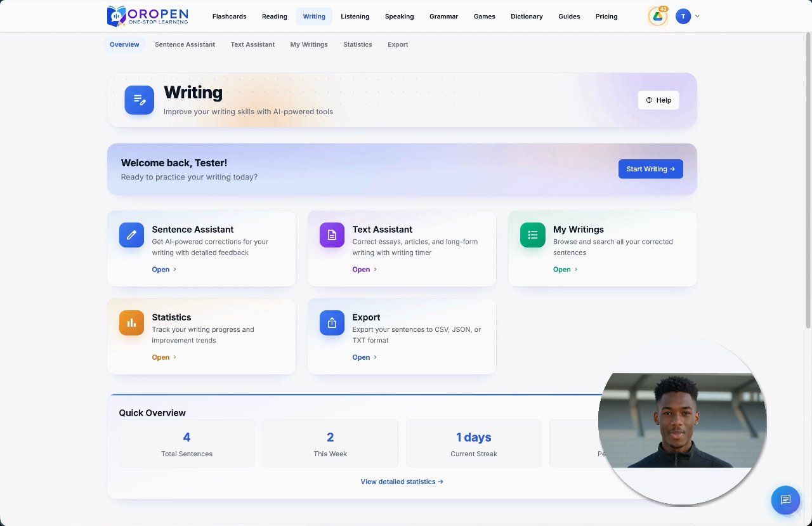Open link under My Writings card

[565, 270]
